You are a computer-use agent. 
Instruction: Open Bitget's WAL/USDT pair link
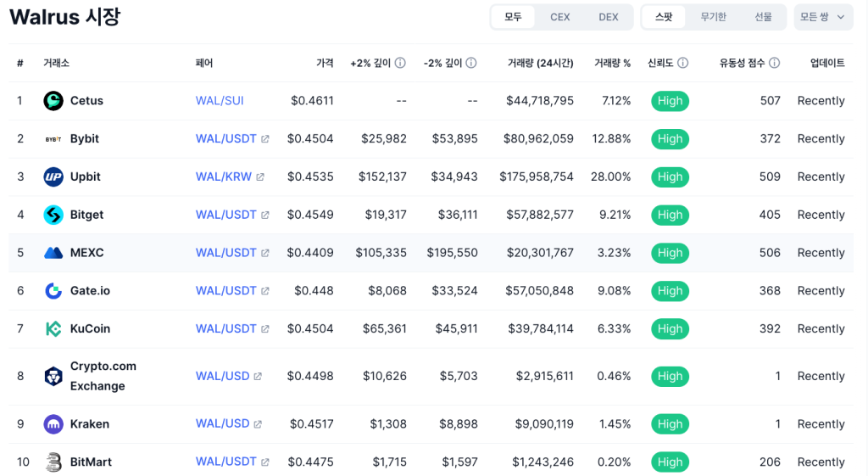[225, 215]
